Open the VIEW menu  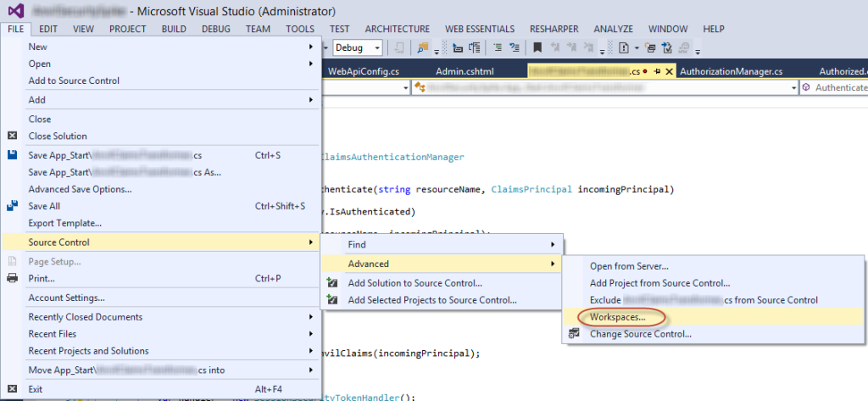[84, 29]
